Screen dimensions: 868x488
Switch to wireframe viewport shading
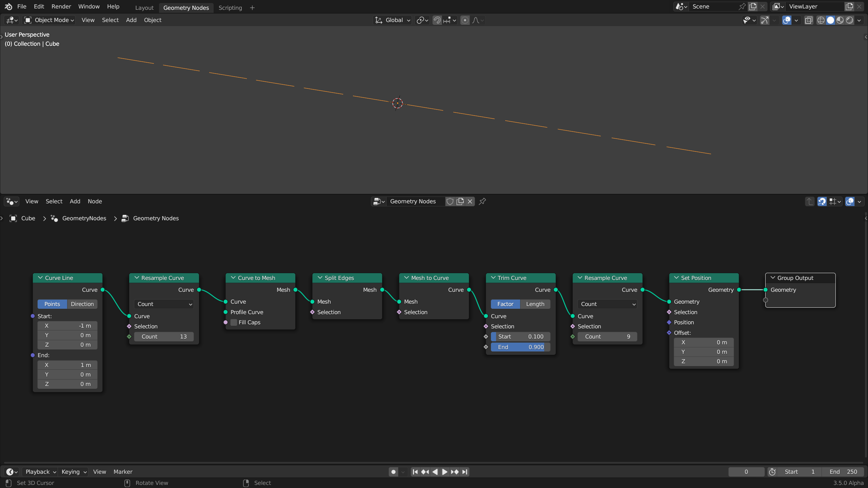point(821,20)
